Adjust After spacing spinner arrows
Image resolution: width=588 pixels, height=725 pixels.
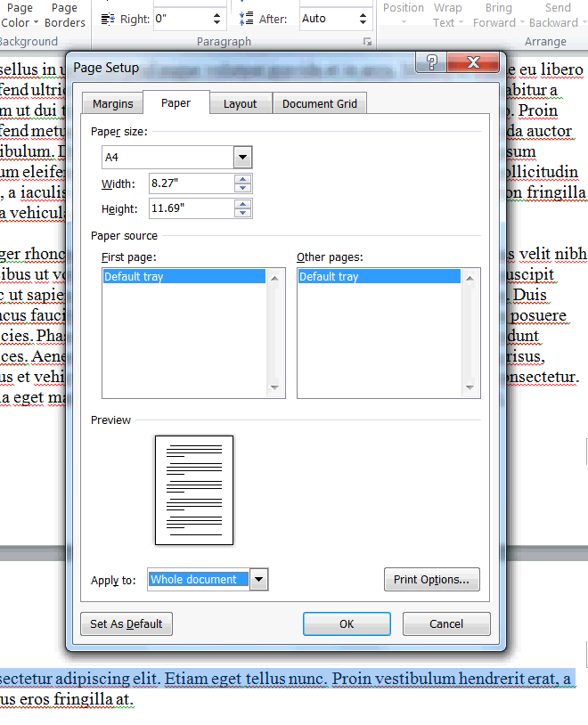click(x=363, y=19)
